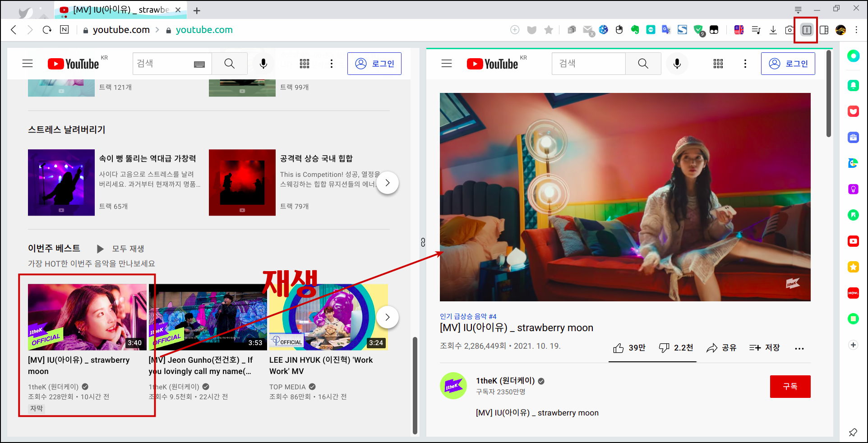Viewport: 868px width, 443px height.
Task: Click the left pane 로그인 button
Action: pos(374,64)
